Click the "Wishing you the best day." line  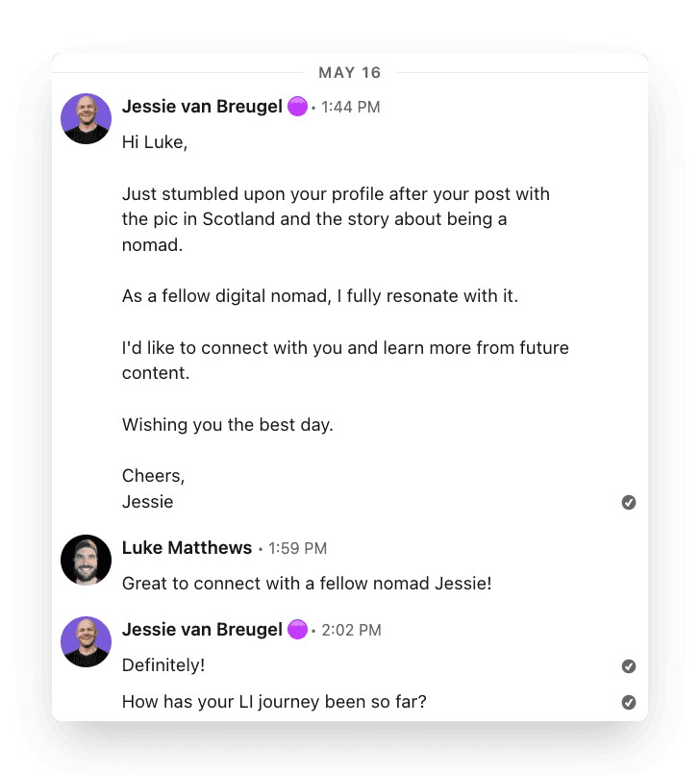(228, 425)
